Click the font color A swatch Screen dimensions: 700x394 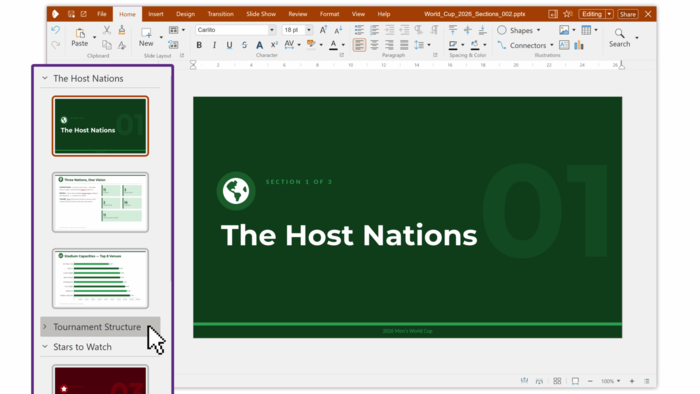coord(333,45)
